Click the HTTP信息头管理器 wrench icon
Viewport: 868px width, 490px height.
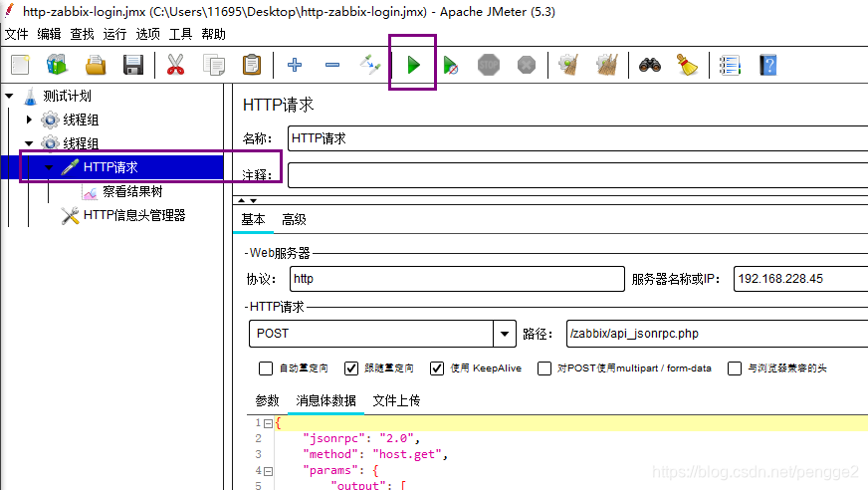[x=70, y=215]
